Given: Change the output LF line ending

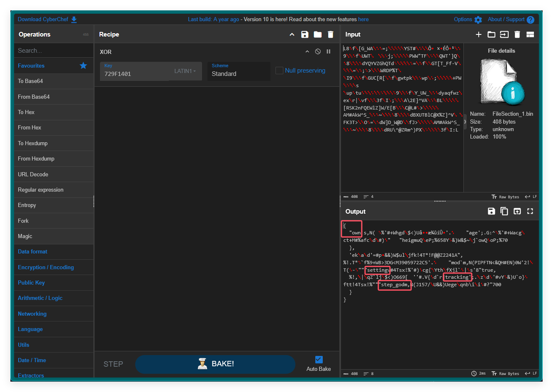Looking at the screenshot, I should coord(531,373).
